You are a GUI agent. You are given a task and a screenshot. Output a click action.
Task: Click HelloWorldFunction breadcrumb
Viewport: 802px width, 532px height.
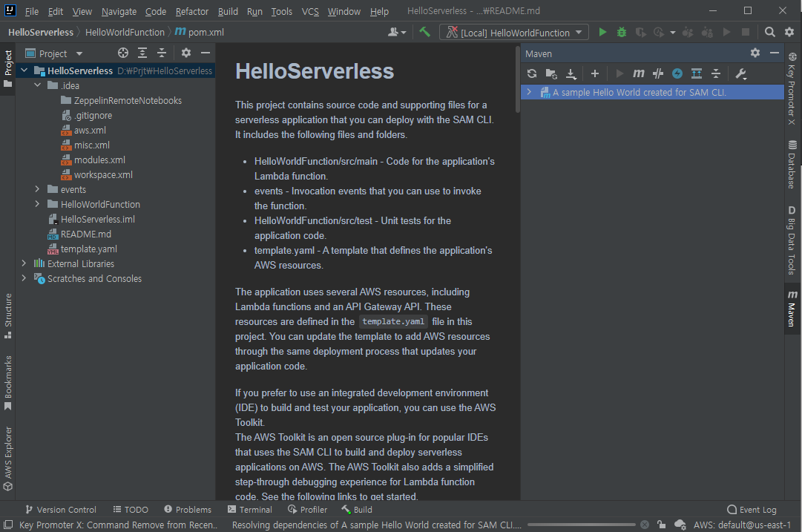point(125,32)
